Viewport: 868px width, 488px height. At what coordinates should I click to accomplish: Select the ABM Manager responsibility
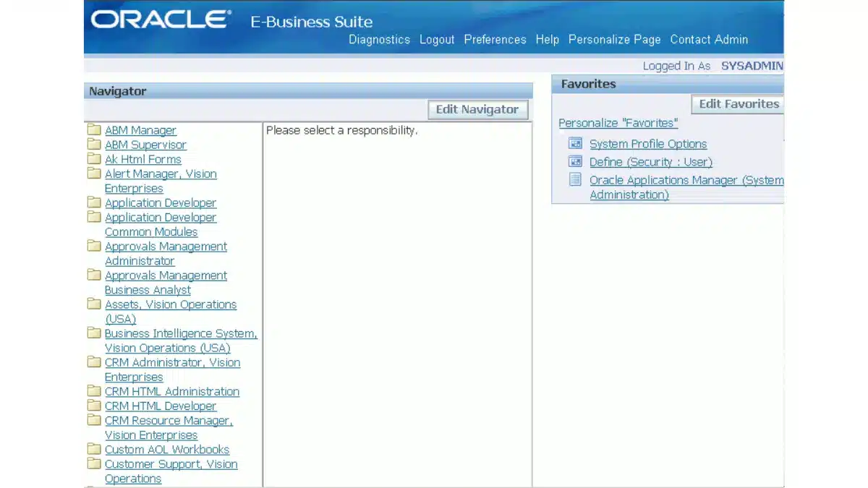pos(140,130)
